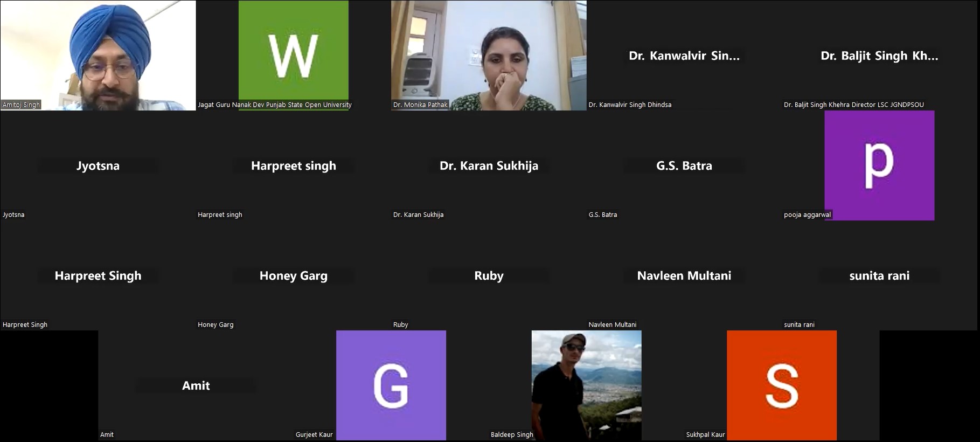Click the purple p avatar of pooja aggarwal
Viewport: 980px width, 442px height.
(879, 165)
